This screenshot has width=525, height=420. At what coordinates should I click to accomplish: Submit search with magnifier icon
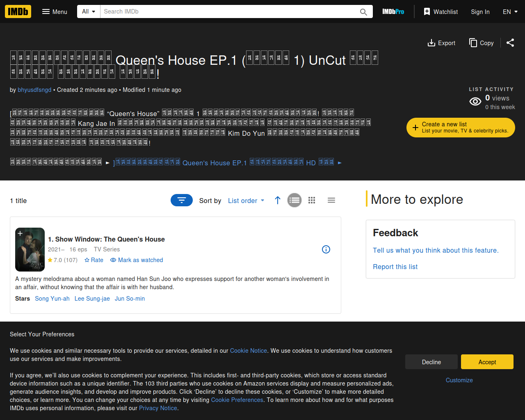[x=363, y=11]
